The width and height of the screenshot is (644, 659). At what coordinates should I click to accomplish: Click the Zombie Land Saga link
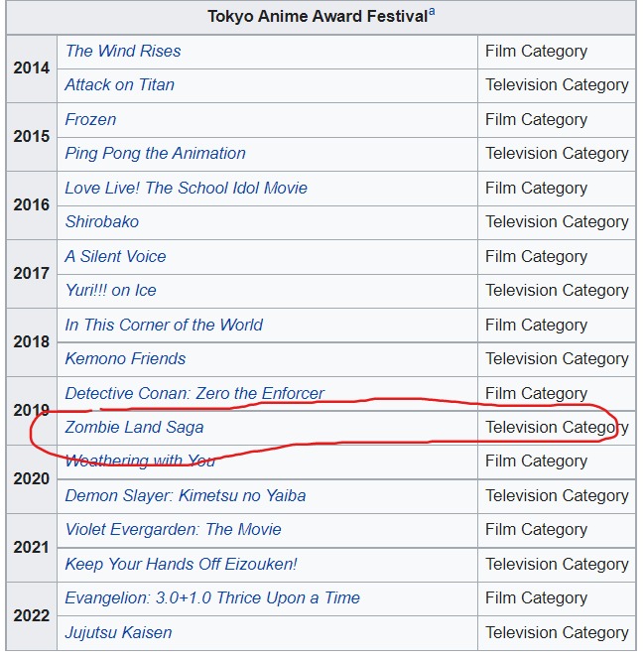pyautogui.click(x=134, y=428)
